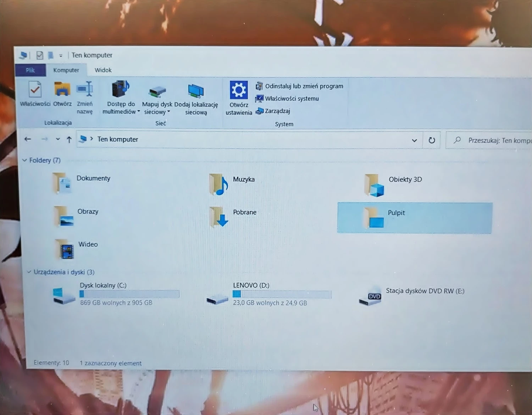Open the Dodaj lokalizację sieciową tool

pos(196,92)
